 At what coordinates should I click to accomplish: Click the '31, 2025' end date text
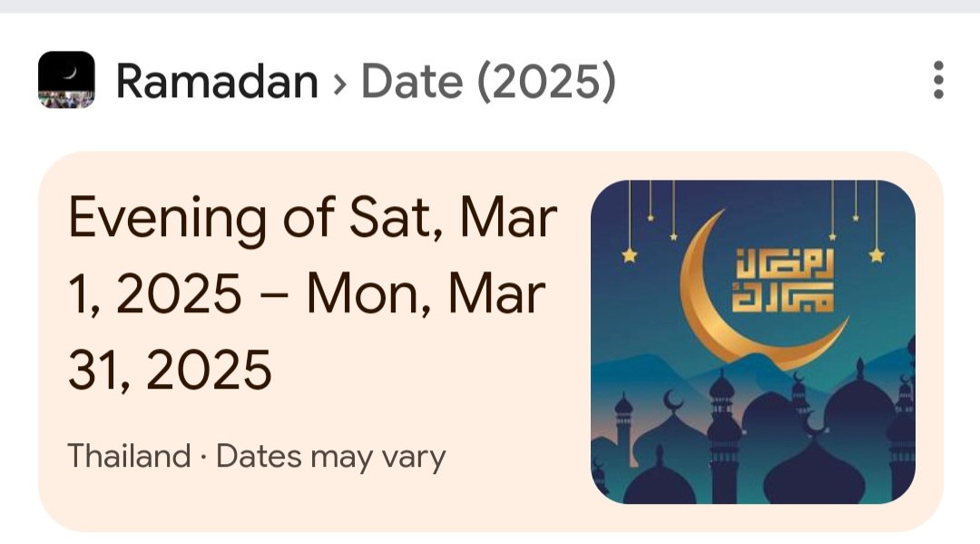(170, 371)
